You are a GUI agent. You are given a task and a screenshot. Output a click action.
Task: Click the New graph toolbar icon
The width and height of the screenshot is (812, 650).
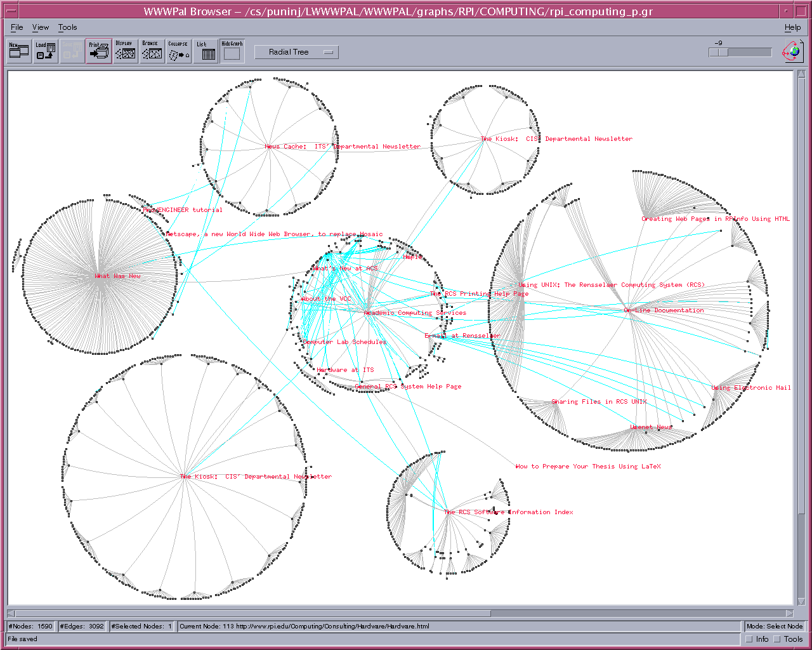[x=19, y=51]
